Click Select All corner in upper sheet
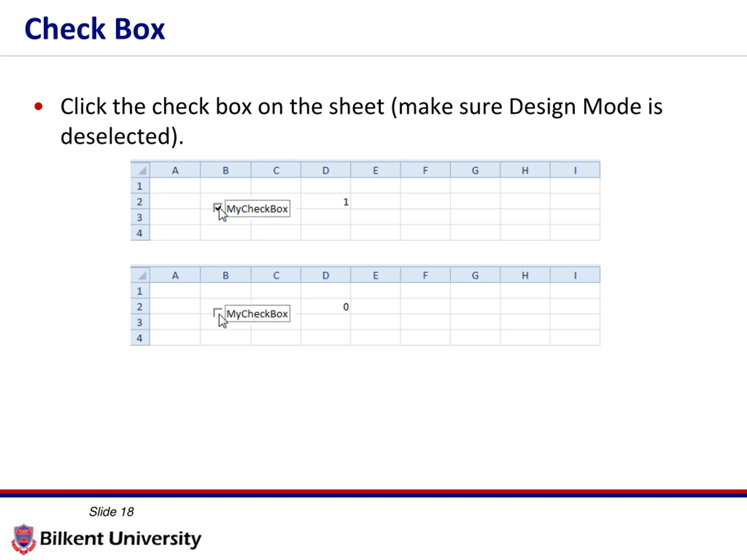Screen dimensions: 747x560 tap(140, 170)
